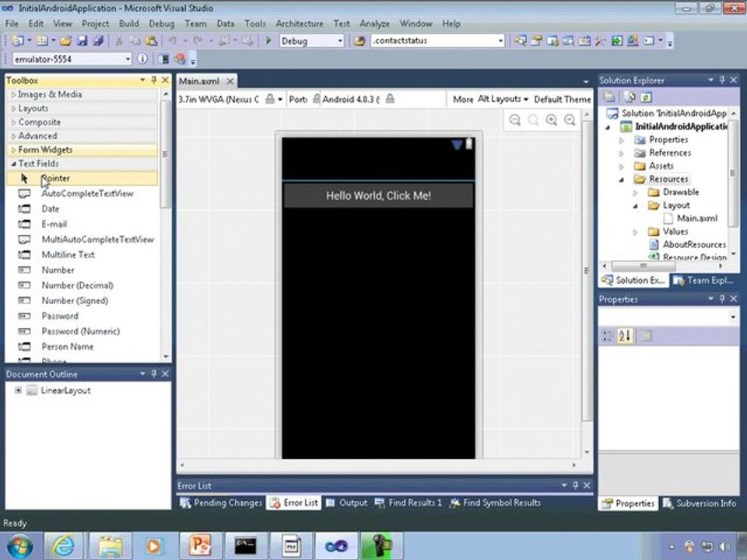Viewport: 747px width, 560px height.
Task: Click the zoom out icon in the designer
Action: coord(570,120)
